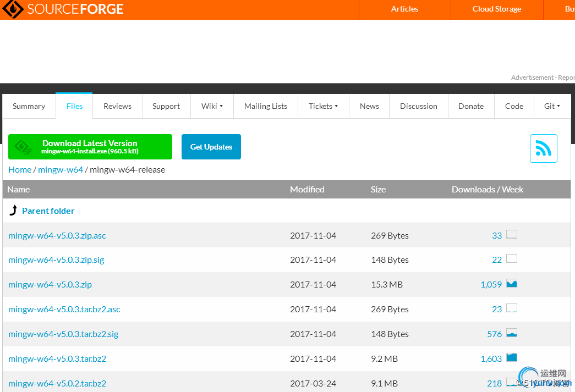Download mingw-w64-v5.0.3.tar.bz2.sig file
575x392 pixels.
pos(63,334)
